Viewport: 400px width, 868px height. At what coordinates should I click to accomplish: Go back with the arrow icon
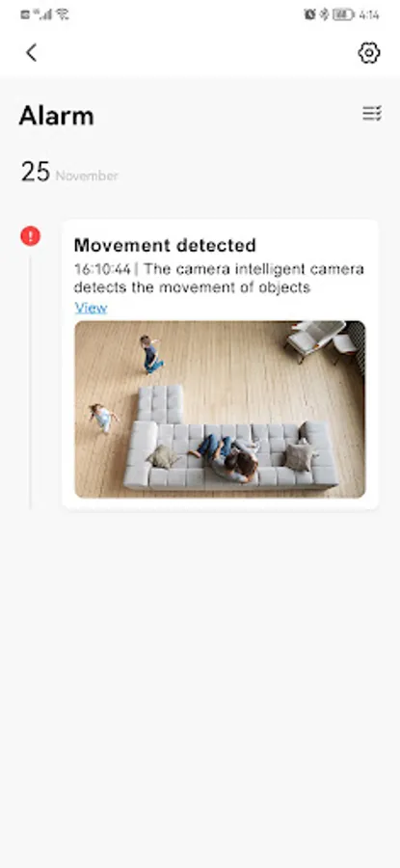tap(32, 53)
